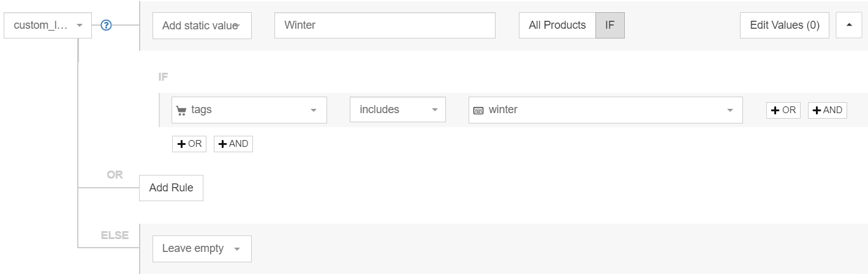Open the winter value dropdown
The height and width of the screenshot is (277, 868).
[605, 110]
